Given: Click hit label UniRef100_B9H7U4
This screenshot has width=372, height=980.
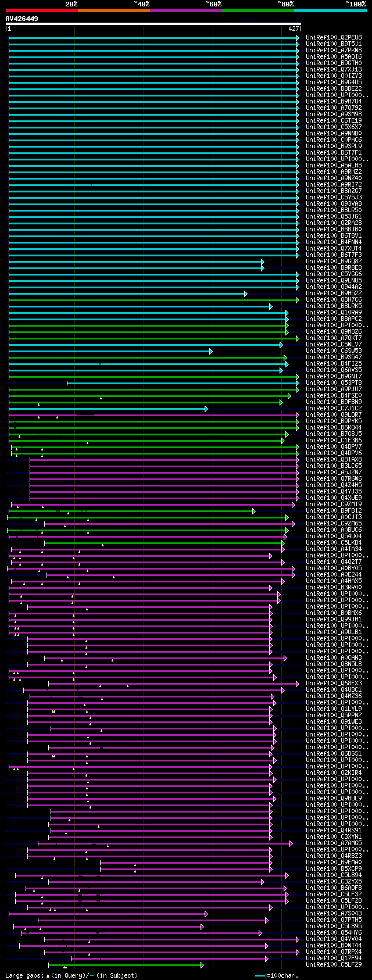Looking at the screenshot, I should [x=334, y=101].
